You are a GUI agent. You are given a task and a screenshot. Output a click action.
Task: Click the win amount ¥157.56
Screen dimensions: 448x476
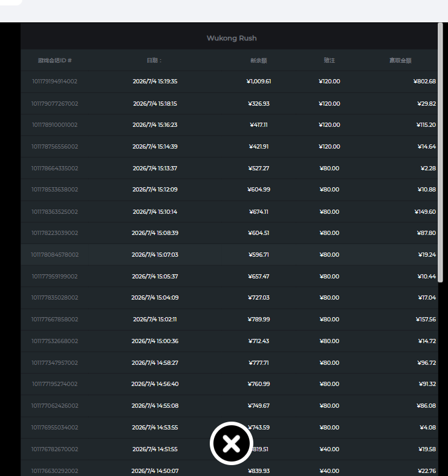click(x=426, y=320)
